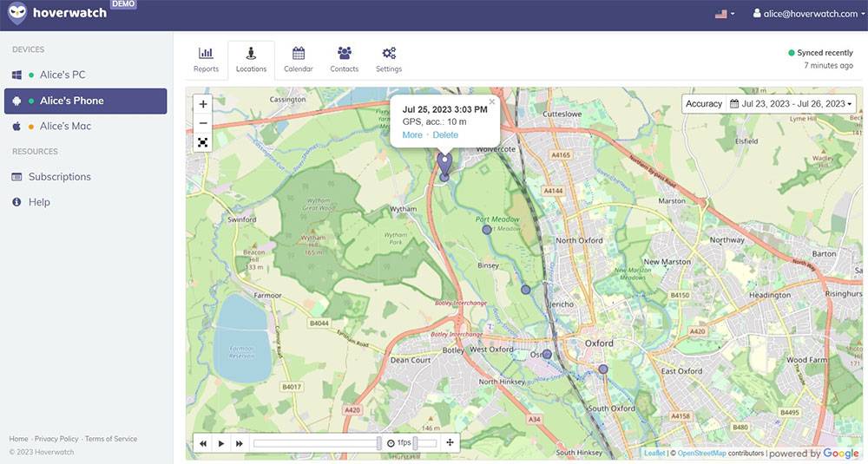Click the Port Meadow location marker
Viewport: 868px width, 464px height.
pyautogui.click(x=487, y=230)
